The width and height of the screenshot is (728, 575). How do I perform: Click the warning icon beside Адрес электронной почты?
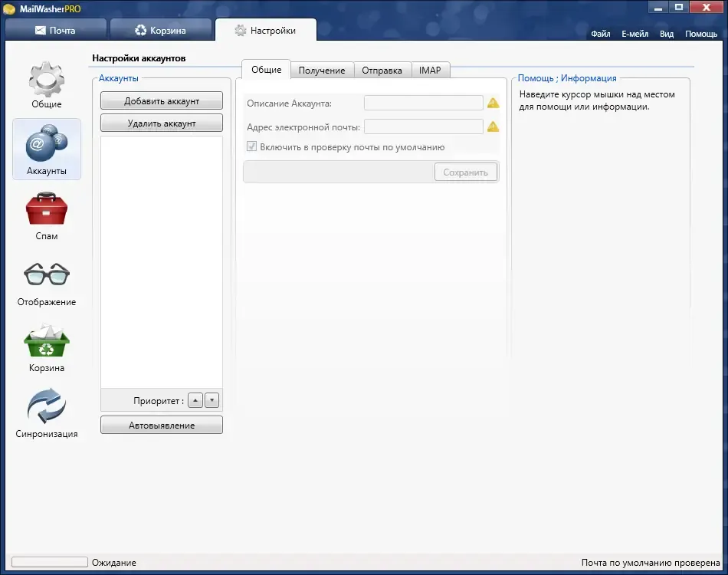[493, 127]
